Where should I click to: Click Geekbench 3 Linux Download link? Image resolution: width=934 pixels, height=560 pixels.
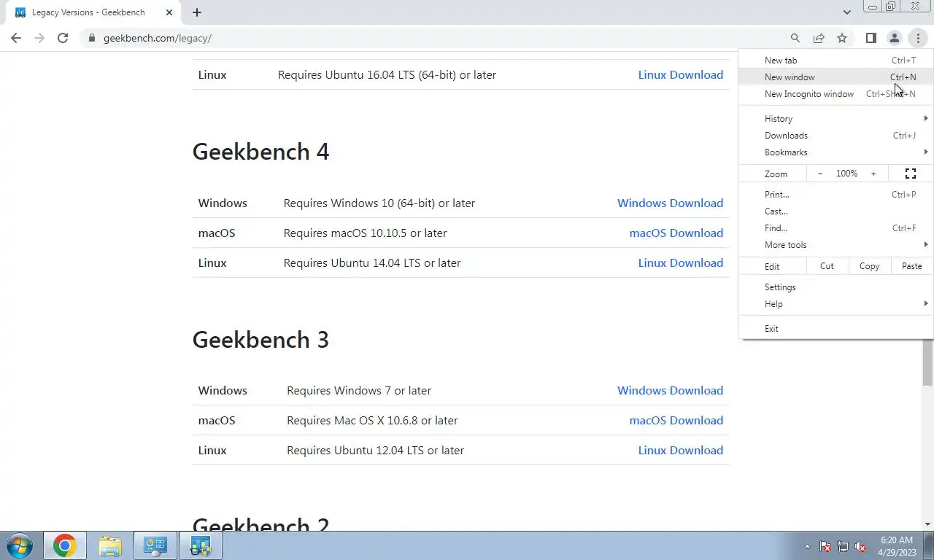tap(681, 450)
